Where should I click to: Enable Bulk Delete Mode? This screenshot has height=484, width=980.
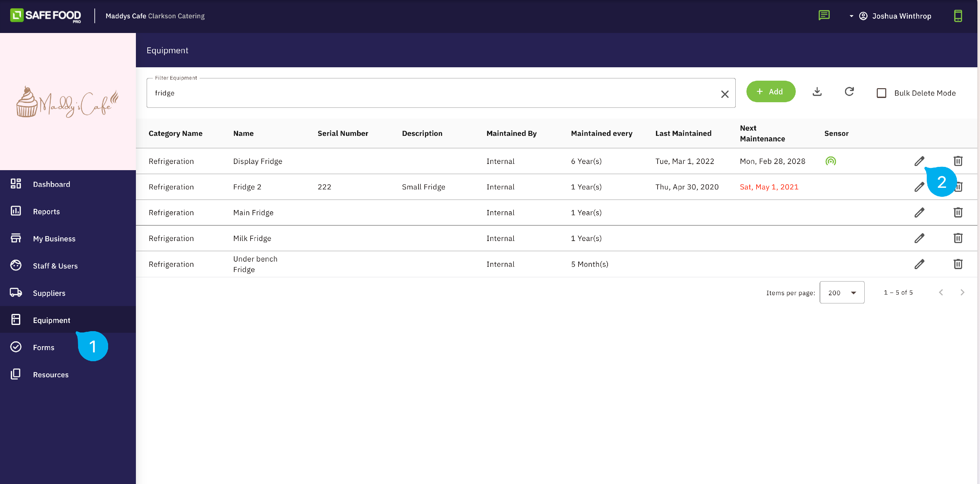tap(882, 93)
